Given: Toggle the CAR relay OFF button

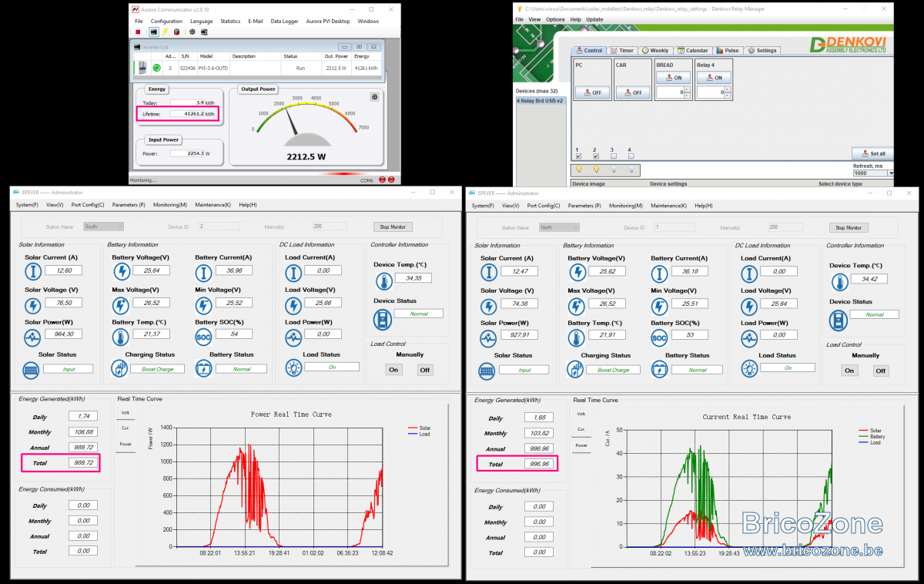Looking at the screenshot, I should click(x=633, y=92).
